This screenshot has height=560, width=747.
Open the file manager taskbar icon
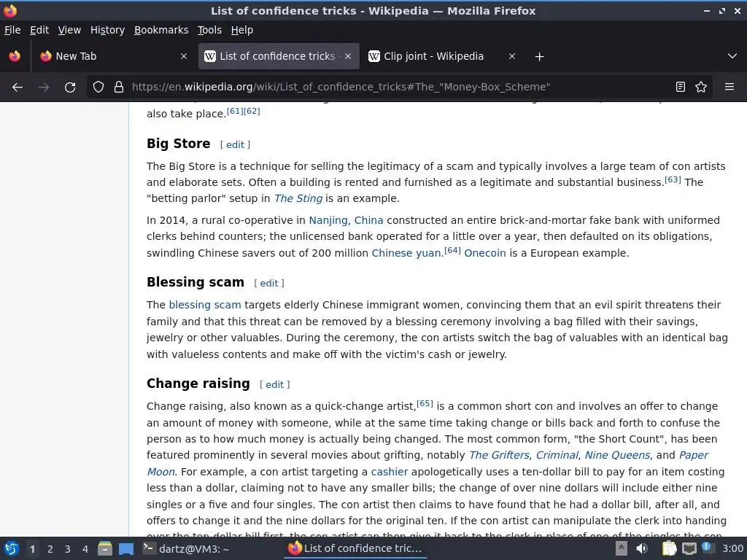pyautogui.click(x=105, y=548)
